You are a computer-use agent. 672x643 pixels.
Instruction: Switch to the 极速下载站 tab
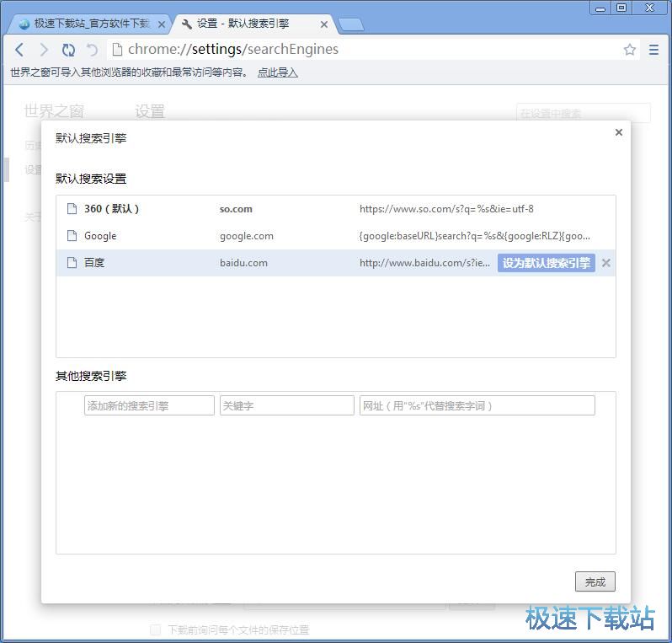tap(88, 24)
